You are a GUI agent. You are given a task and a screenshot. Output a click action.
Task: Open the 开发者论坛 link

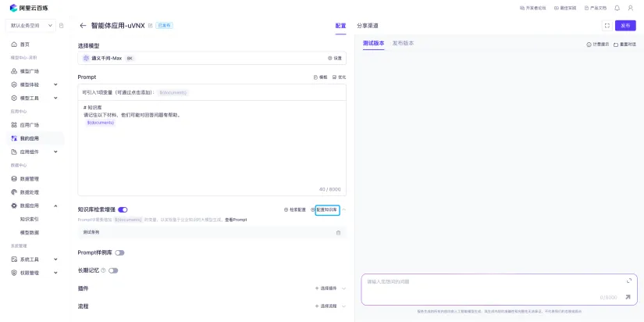tap(533, 8)
